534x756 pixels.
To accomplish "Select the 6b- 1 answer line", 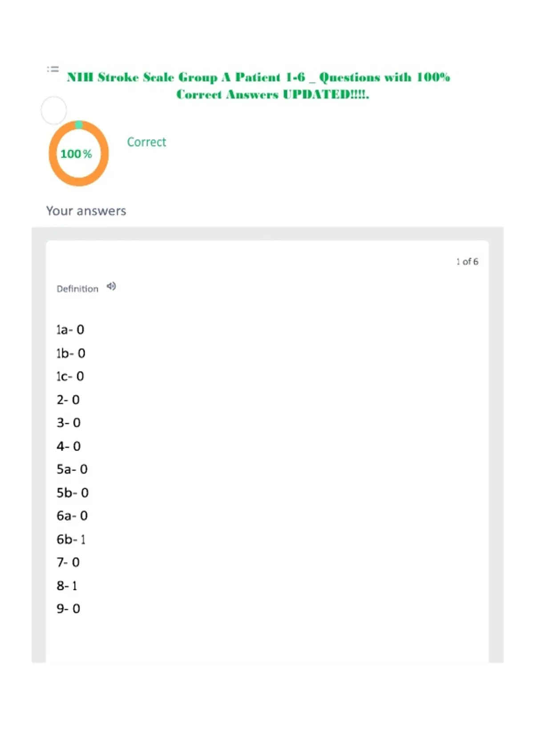I will click(71, 539).
